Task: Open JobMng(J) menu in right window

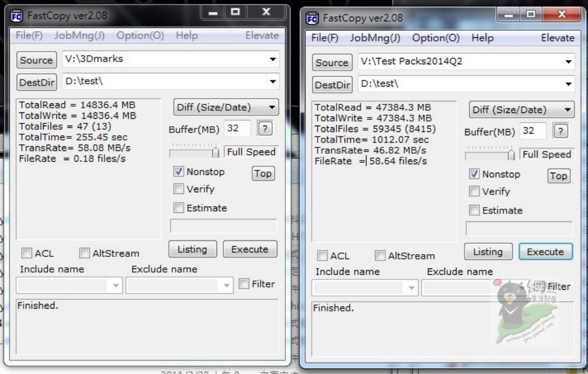Action: (x=375, y=38)
